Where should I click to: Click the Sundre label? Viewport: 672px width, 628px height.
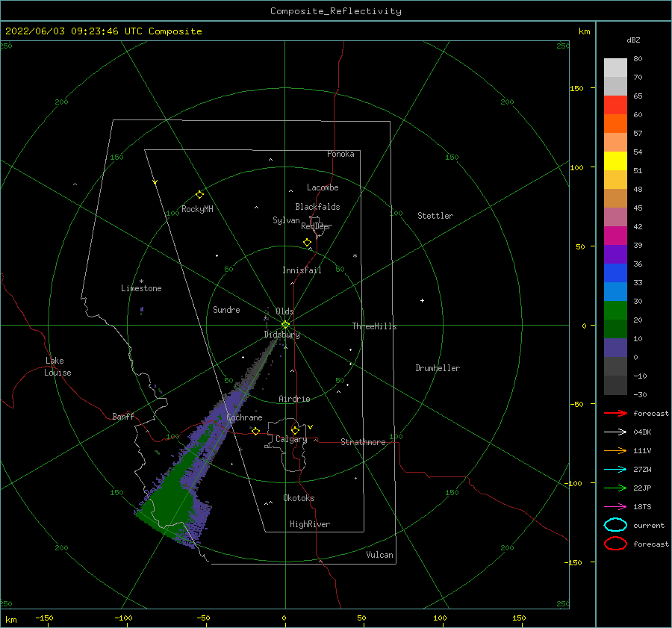(x=226, y=310)
